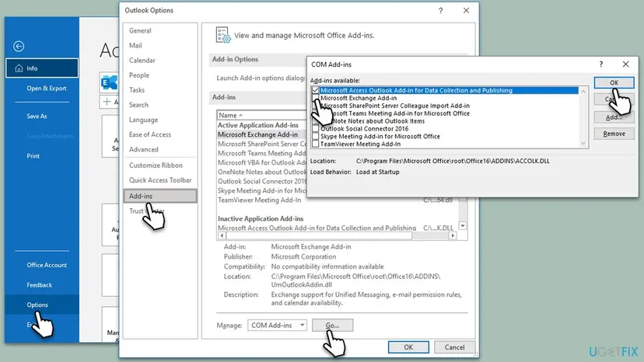Select TeamViewer Meeting Add-In in COM list
This screenshot has width=644, height=362.
pos(360,144)
